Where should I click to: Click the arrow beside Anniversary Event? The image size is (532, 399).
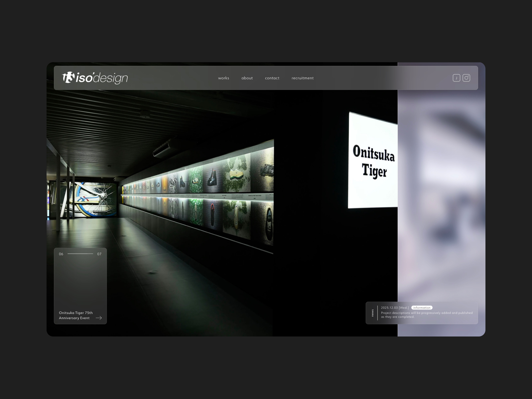click(x=99, y=318)
